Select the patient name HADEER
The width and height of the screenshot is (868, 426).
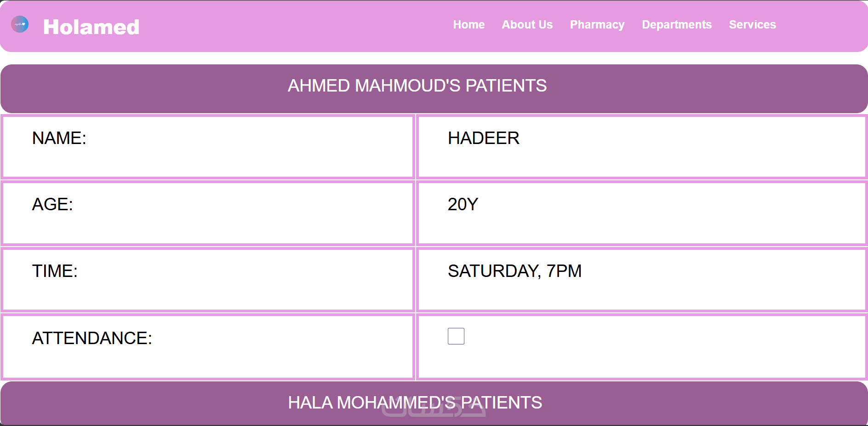[483, 138]
